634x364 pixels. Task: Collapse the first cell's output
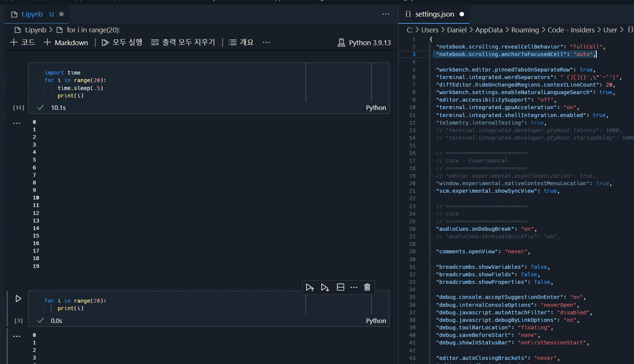point(17,123)
